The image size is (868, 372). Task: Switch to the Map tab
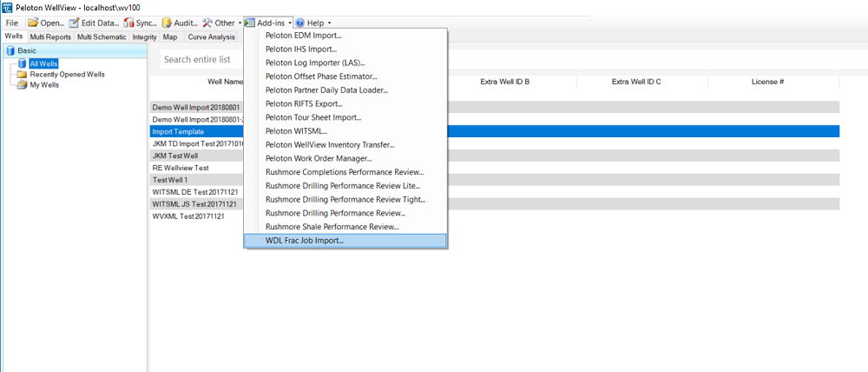(x=170, y=37)
